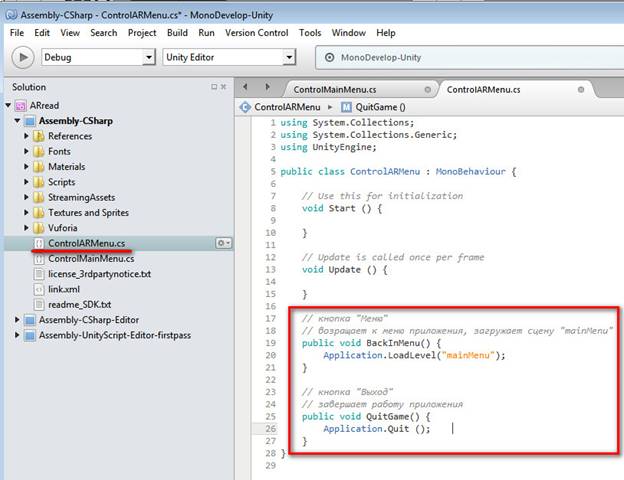Image resolution: width=624 pixels, height=480 pixels.
Task: Collapse the Assembly-CSharp project node
Action: [x=17, y=120]
